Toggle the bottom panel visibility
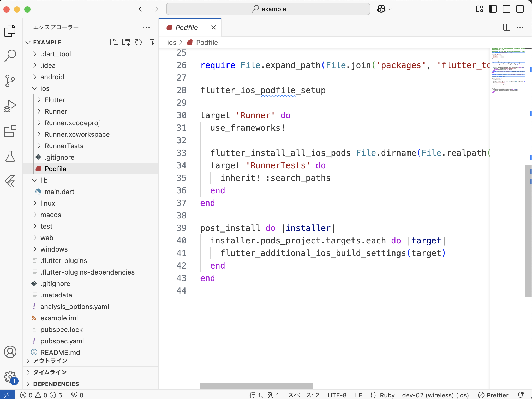 506,9
